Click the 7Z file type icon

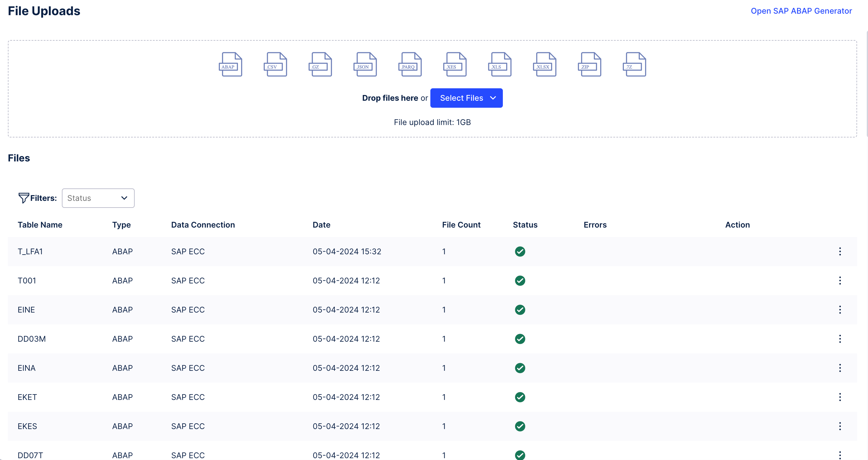coord(634,64)
